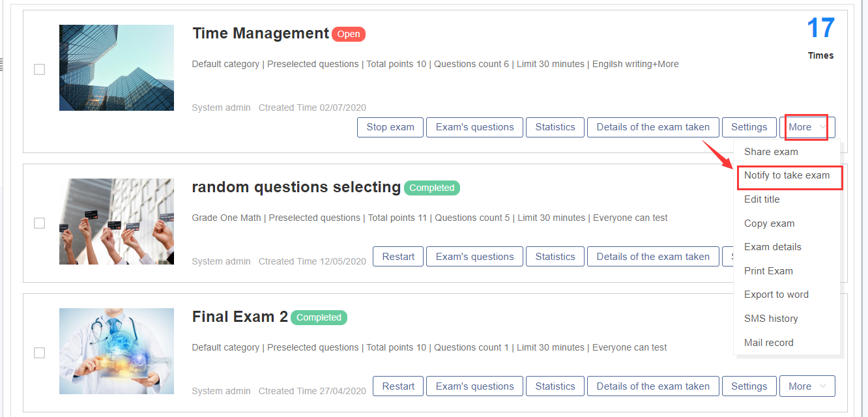
Task: View Mail record from the More menu
Action: click(769, 342)
